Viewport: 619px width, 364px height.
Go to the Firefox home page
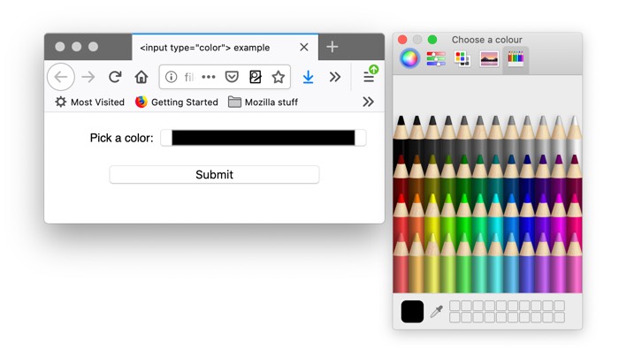(141, 77)
